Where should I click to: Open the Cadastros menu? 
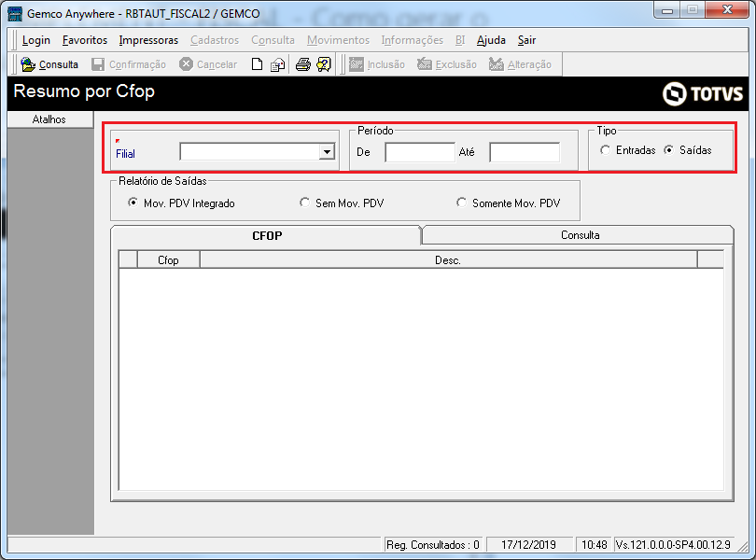pos(215,40)
